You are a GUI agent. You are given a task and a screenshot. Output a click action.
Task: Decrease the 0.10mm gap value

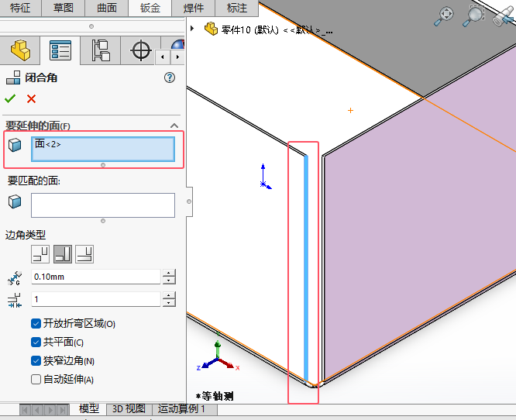pos(169,281)
